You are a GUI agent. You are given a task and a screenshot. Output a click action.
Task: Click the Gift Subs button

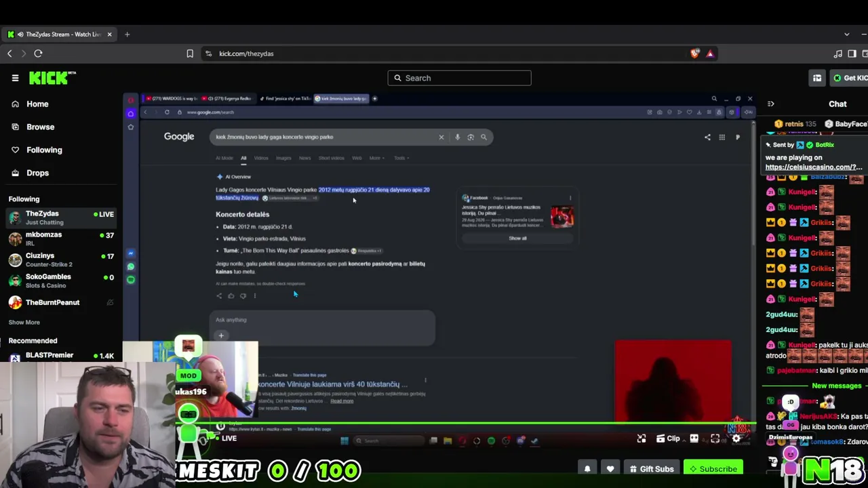652,469
